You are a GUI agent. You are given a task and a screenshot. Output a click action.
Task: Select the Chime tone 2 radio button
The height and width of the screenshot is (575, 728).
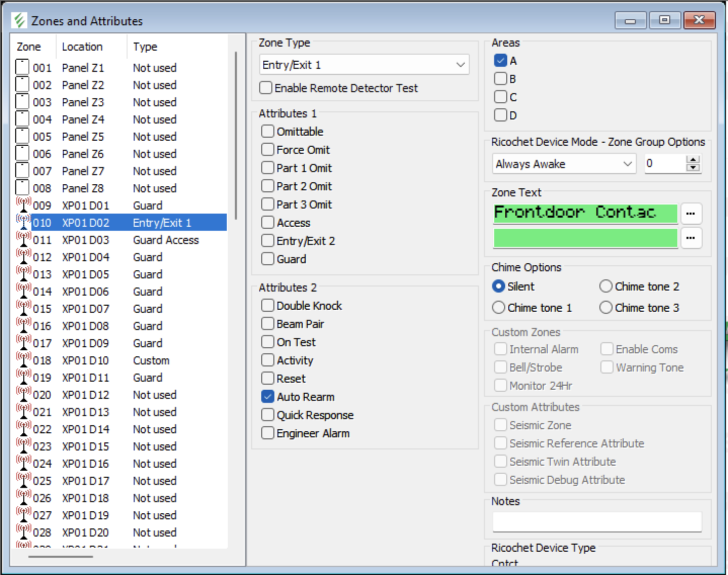coord(605,286)
